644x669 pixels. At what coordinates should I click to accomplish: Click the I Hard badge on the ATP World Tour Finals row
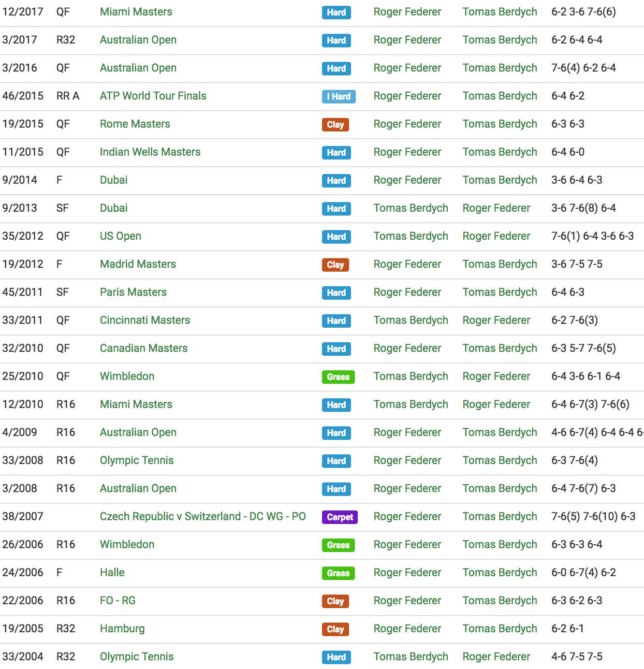[x=338, y=97]
